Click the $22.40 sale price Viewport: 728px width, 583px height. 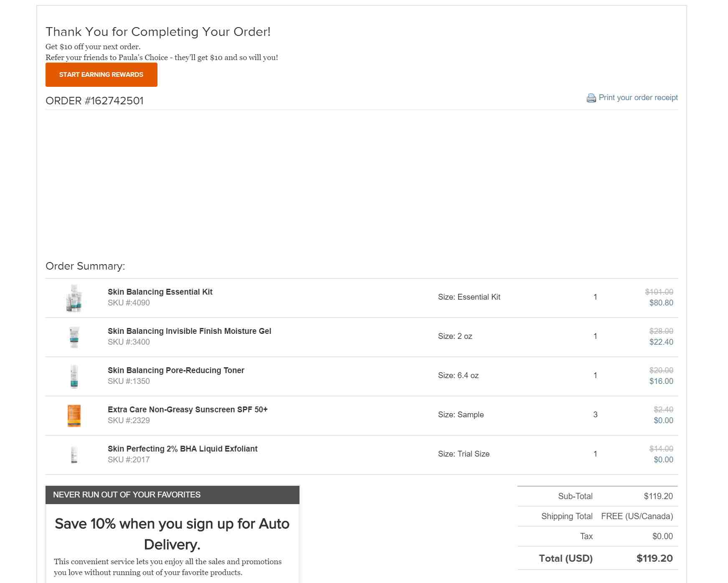(661, 342)
